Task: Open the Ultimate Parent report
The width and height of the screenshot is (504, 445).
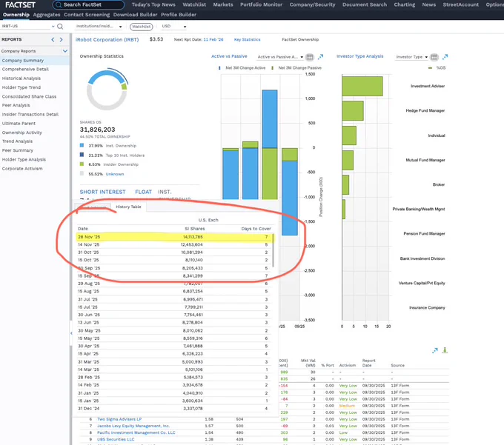Action: tap(19, 124)
